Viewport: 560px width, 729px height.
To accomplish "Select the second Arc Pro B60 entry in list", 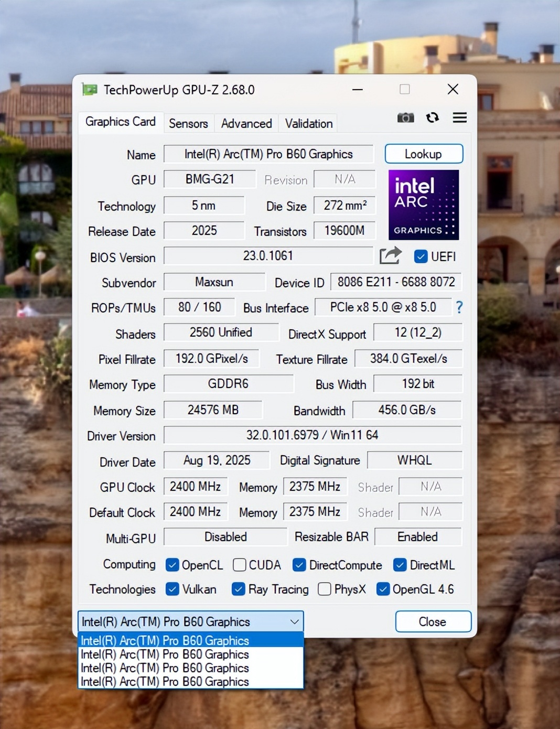I will tap(190, 655).
